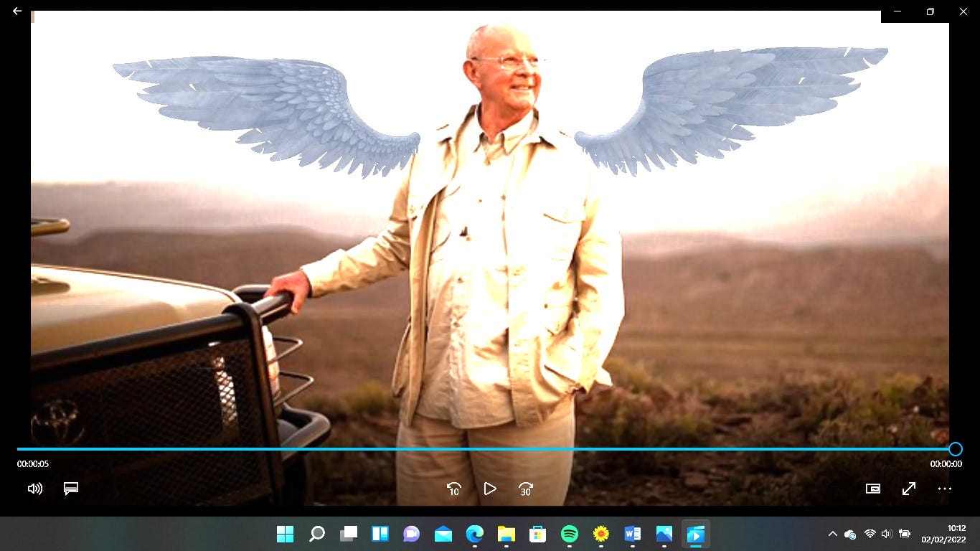The height and width of the screenshot is (551, 980).
Task: Play the video
Action: pyautogui.click(x=490, y=489)
